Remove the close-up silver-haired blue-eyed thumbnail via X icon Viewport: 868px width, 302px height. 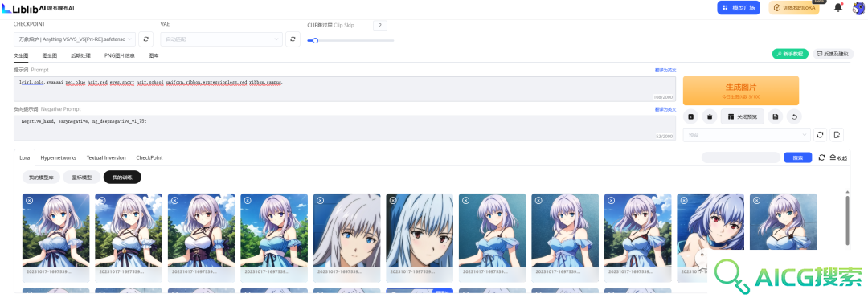[x=320, y=200]
